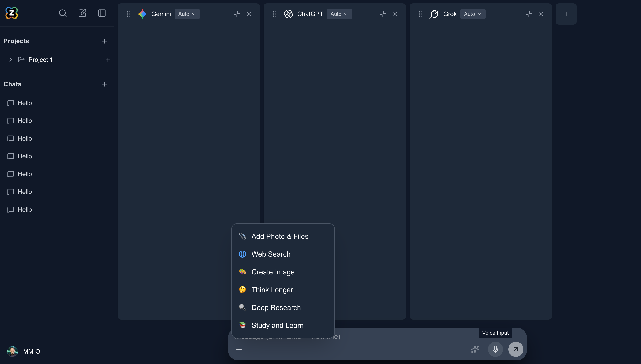The width and height of the screenshot is (641, 364).
Task: Collapse the ChatGPT panel with minimize icon
Action: [383, 14]
